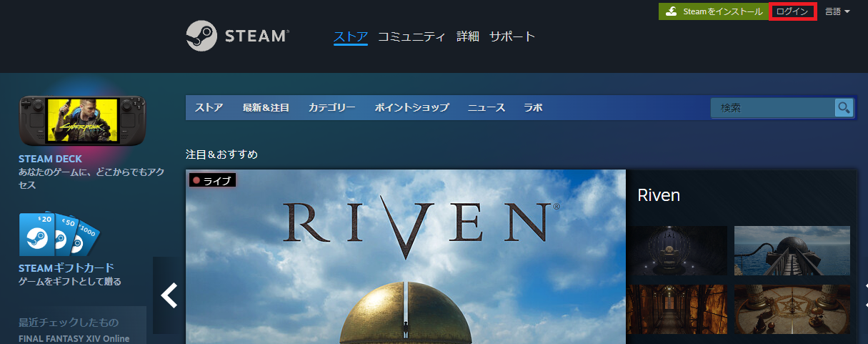Screen dimensions: 868x344
Task: Click the 注目&おすすめ section heading
Action: coord(221,154)
